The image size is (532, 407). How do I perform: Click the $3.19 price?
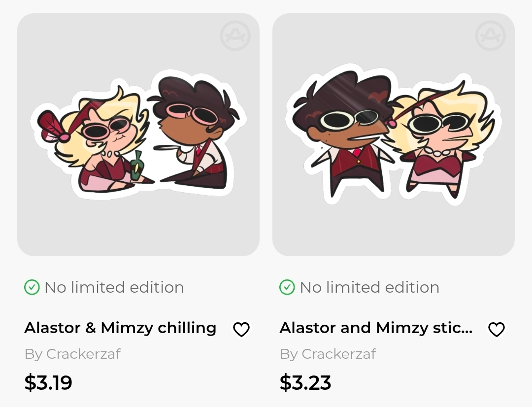click(48, 382)
